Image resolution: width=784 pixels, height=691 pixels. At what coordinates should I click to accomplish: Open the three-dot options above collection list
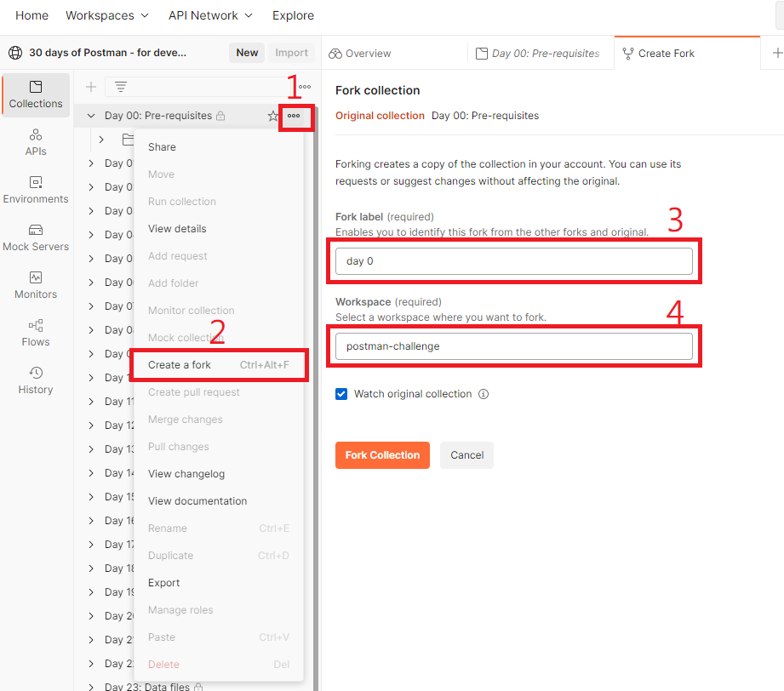[305, 87]
